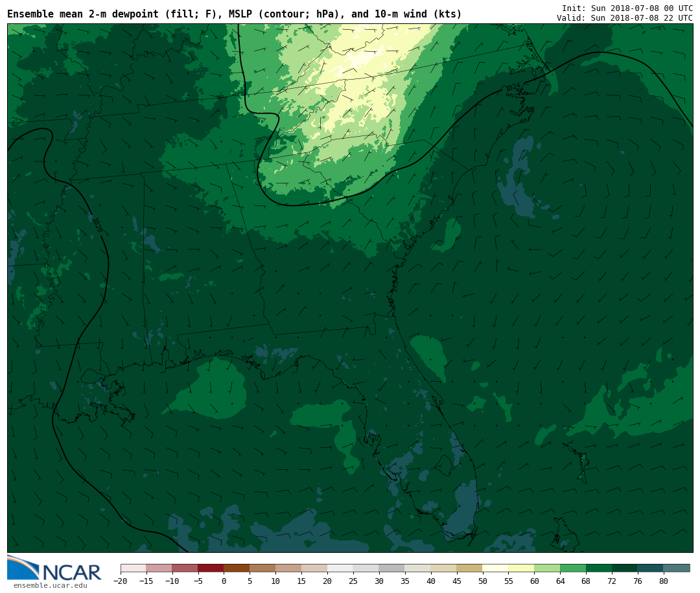The image size is (700, 593).
Task: Select the light green swatch between 60 and 64
Action: pyautogui.click(x=547, y=568)
